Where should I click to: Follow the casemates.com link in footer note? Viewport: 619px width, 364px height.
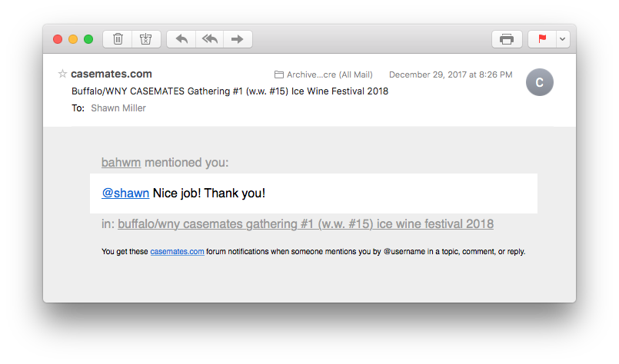(177, 251)
